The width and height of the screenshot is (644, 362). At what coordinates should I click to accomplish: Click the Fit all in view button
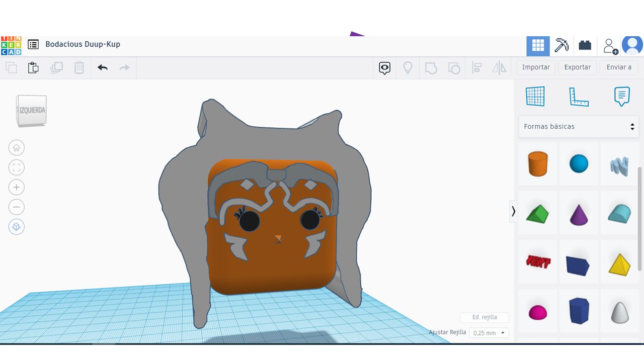pos(17,167)
